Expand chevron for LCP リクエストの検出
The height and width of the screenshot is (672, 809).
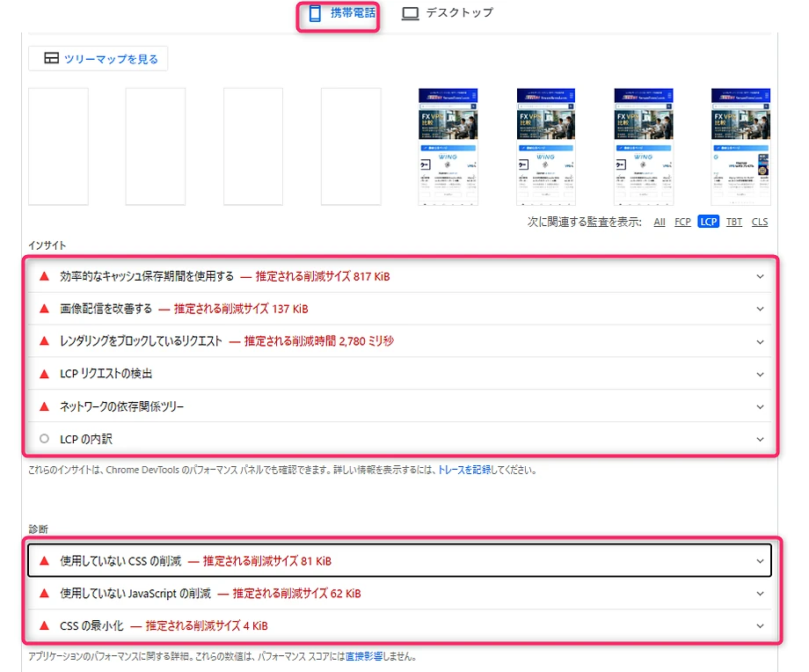(760, 375)
